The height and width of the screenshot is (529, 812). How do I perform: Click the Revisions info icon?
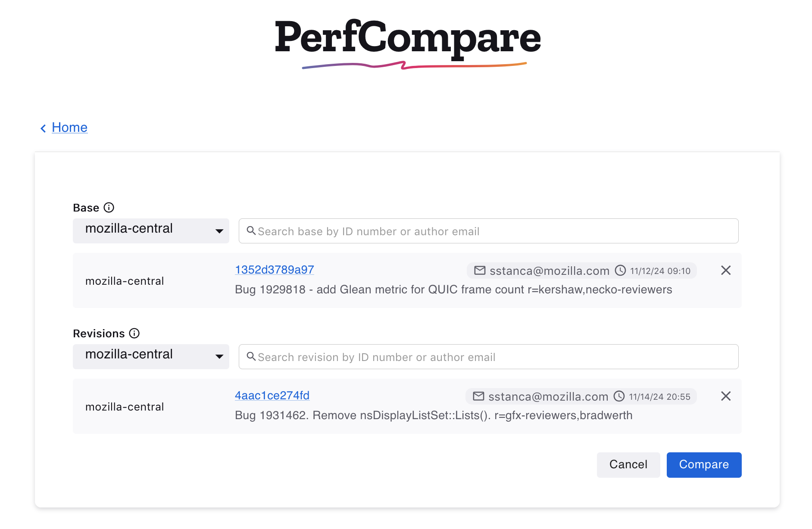coord(134,333)
